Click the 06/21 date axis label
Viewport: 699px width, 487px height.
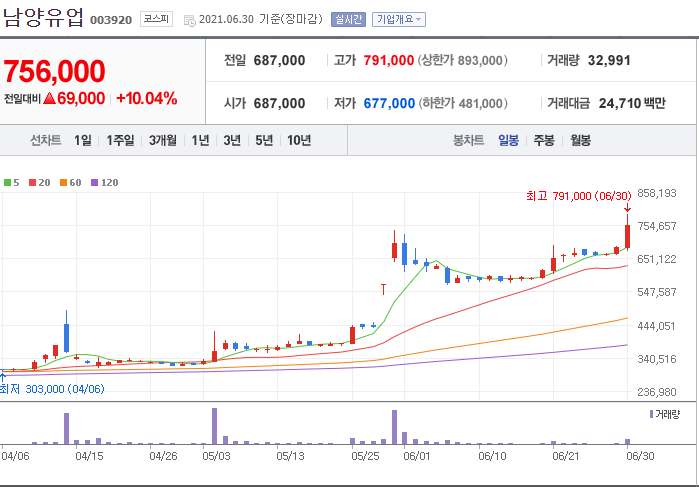tap(566, 456)
